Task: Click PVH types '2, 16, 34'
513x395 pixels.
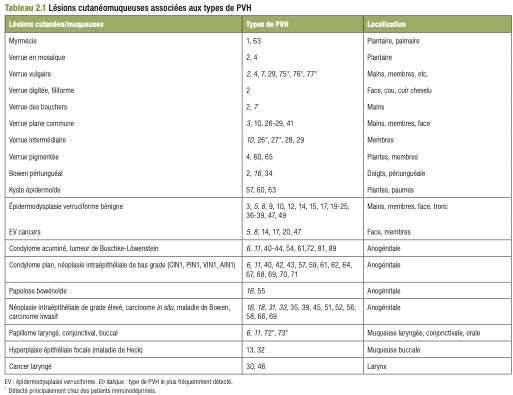Action: click(x=259, y=173)
